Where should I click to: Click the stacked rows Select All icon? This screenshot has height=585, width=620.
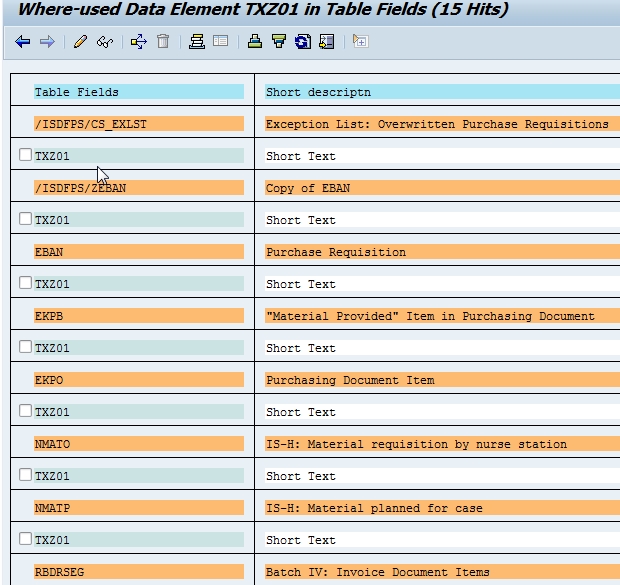pos(197,42)
